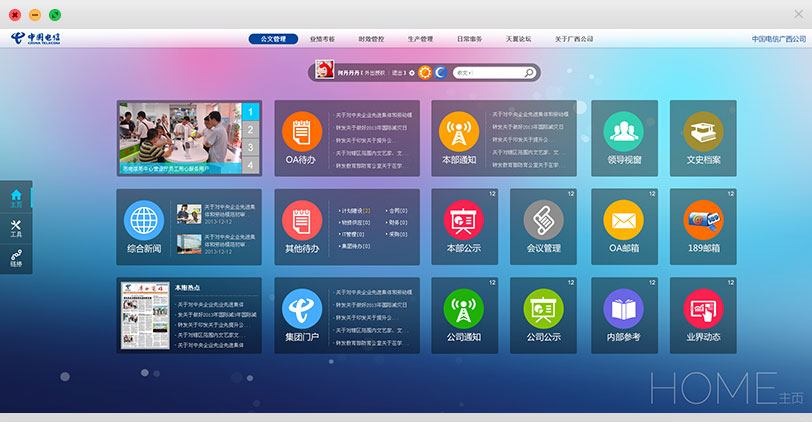Open the 合同[0] item
Viewport: 812px width, 422px height.
398,211
